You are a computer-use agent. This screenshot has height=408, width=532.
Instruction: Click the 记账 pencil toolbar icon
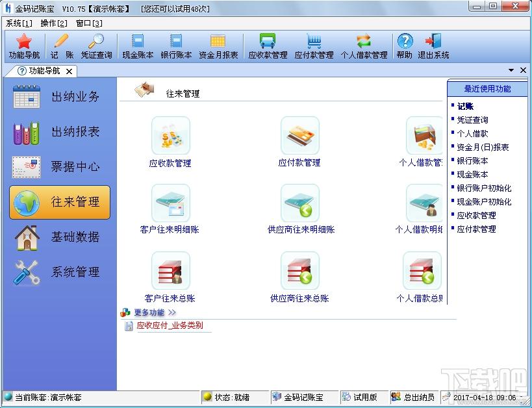(62, 46)
